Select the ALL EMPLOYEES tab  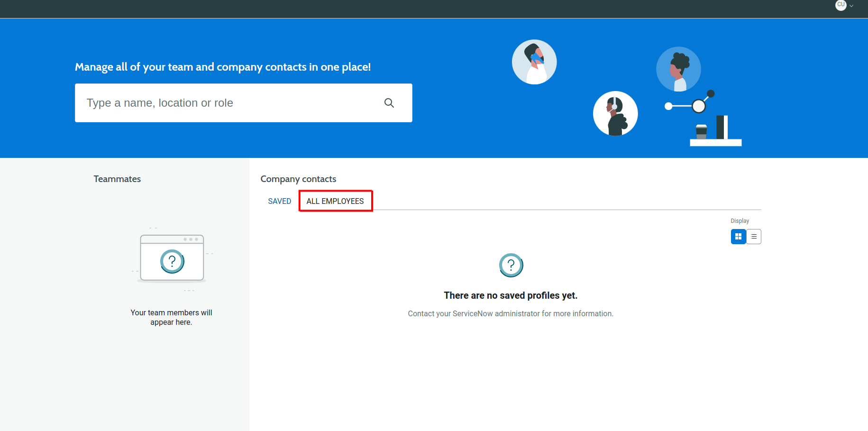pyautogui.click(x=335, y=201)
